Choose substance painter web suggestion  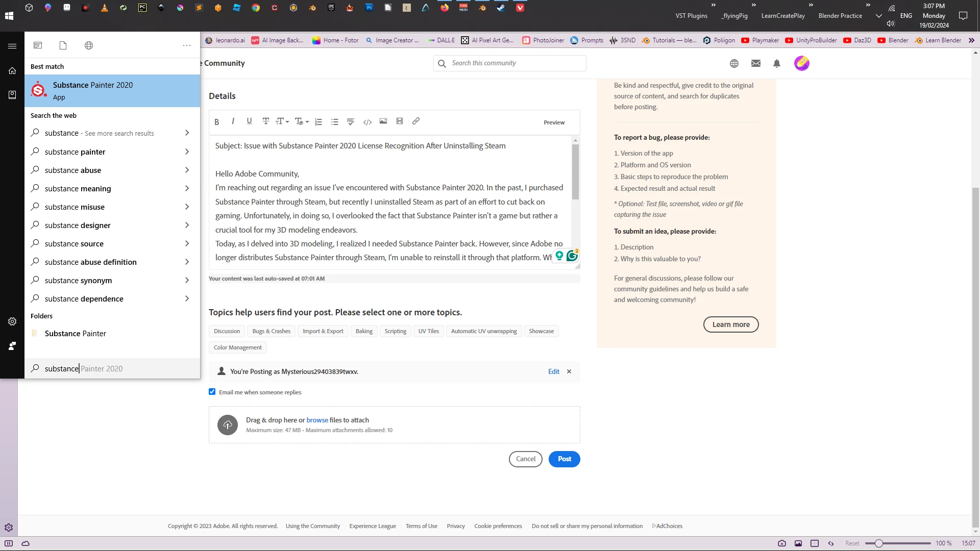tap(75, 152)
